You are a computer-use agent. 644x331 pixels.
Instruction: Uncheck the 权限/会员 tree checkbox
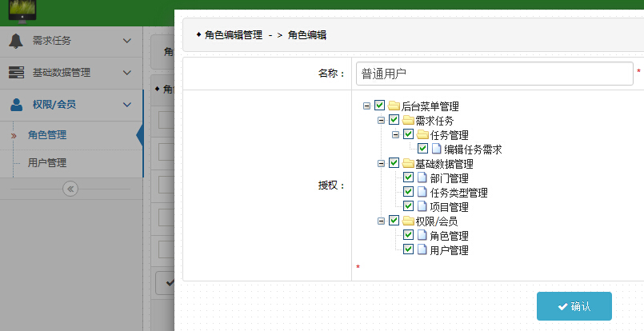[394, 221]
